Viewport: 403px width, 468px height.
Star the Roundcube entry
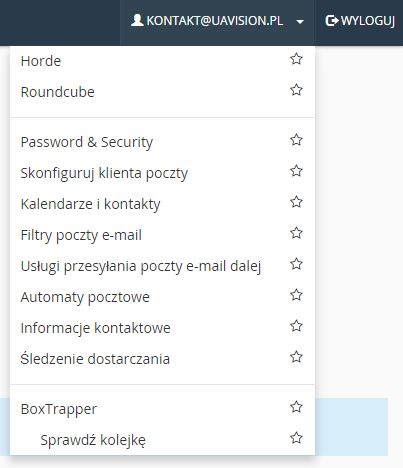[296, 90]
